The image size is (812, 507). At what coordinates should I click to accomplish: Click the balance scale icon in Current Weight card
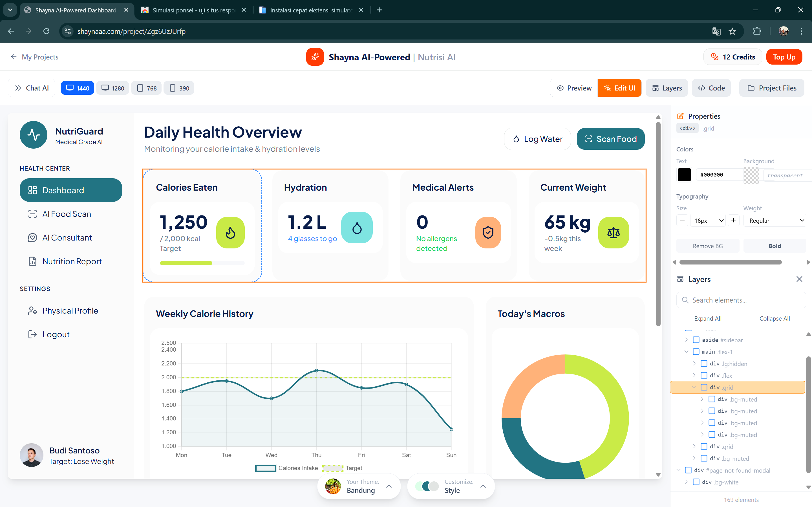[613, 232]
